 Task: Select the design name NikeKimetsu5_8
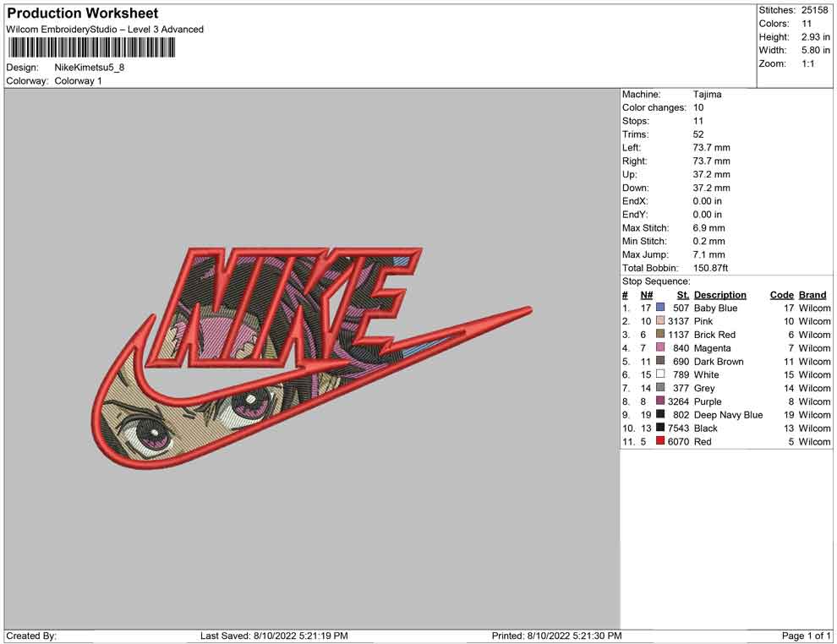click(x=89, y=68)
